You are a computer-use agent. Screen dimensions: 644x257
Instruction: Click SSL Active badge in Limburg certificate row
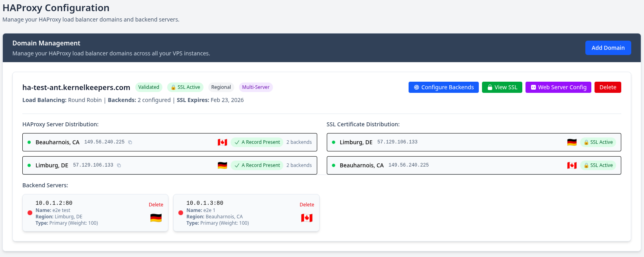pyautogui.click(x=598, y=142)
